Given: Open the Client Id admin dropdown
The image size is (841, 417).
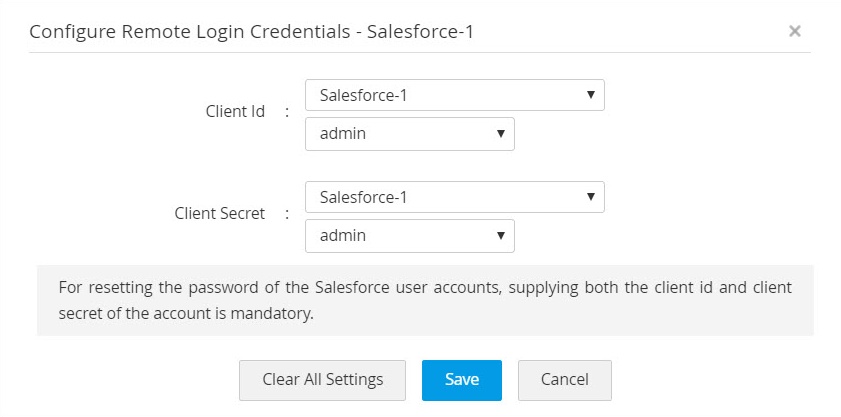Looking at the screenshot, I should point(409,134).
